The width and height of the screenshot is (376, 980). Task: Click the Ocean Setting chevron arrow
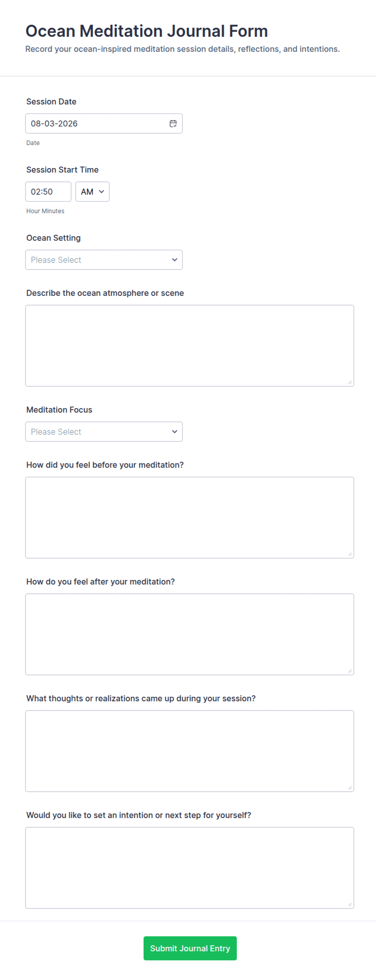[x=175, y=260]
